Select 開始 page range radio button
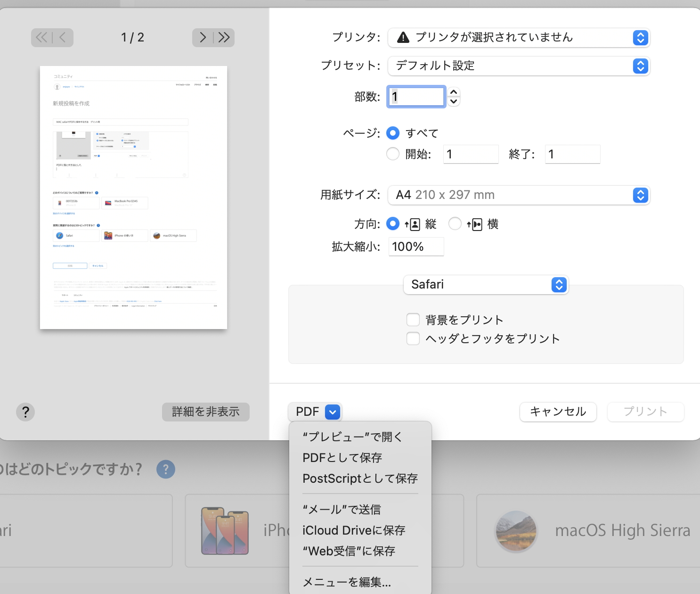 (393, 154)
